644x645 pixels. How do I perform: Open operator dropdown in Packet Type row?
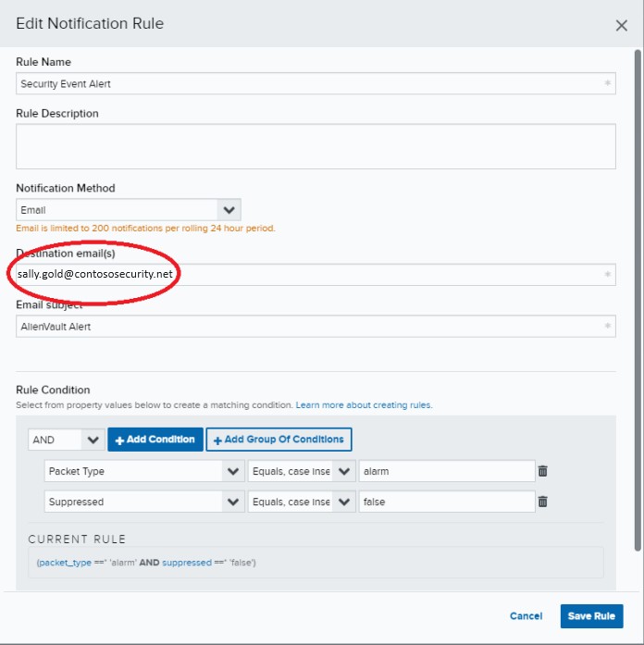(302, 471)
